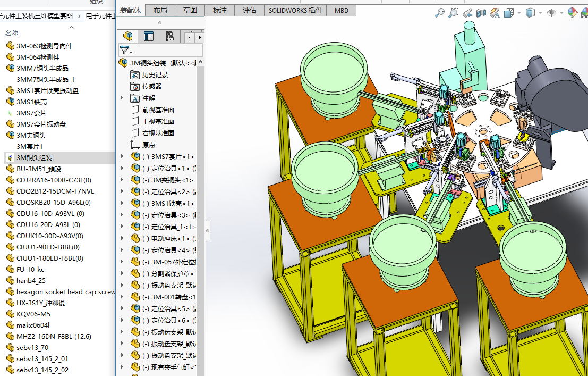Switch to the 草图 tab
The height and width of the screenshot is (376, 588).
pos(190,10)
